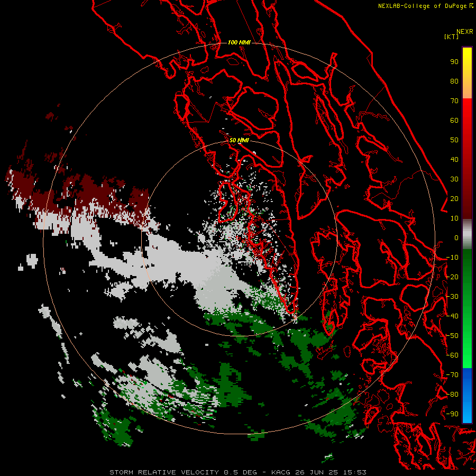Click the 0 value on the velocity scale
476x476 pixels.
point(456,238)
